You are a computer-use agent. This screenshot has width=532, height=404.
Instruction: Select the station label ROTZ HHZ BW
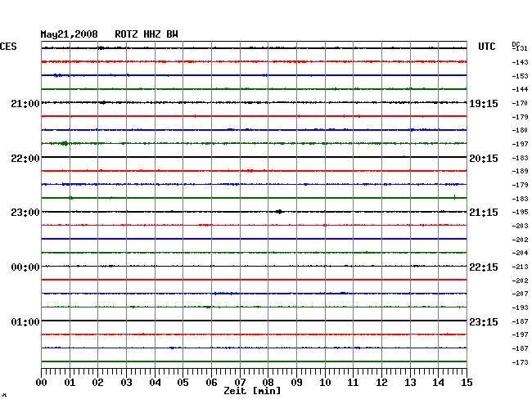(147, 34)
